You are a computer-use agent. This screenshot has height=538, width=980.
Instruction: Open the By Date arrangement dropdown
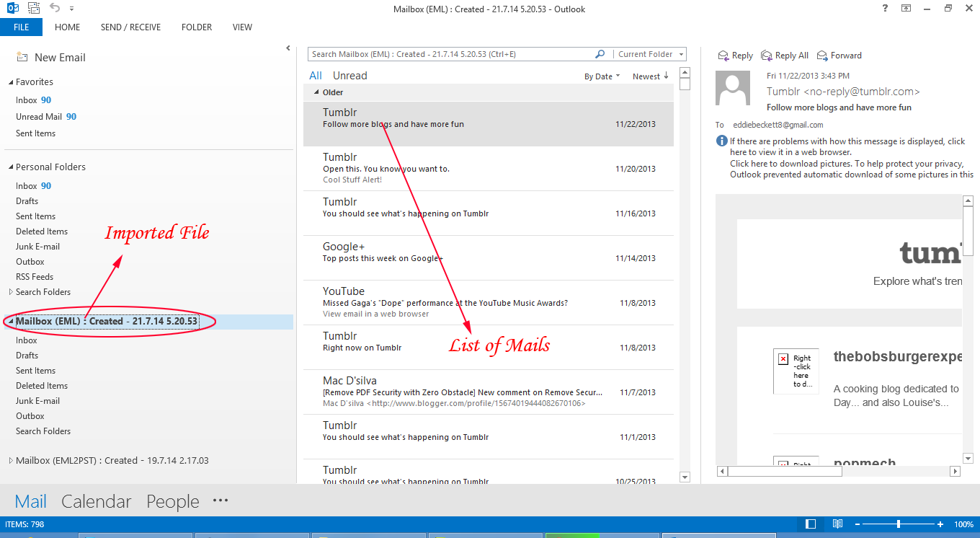tap(602, 76)
